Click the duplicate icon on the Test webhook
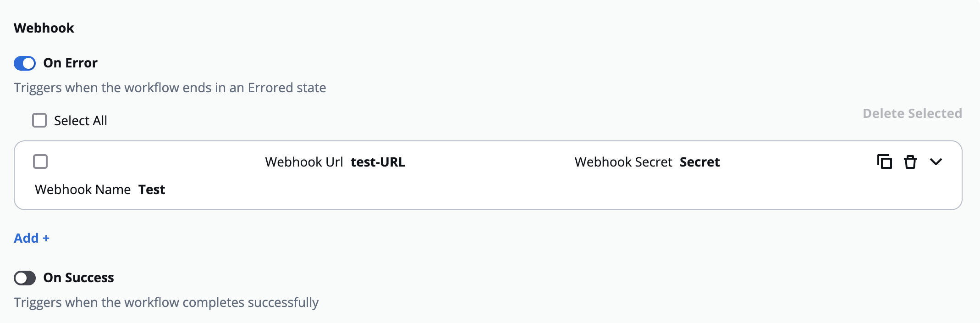 click(885, 162)
